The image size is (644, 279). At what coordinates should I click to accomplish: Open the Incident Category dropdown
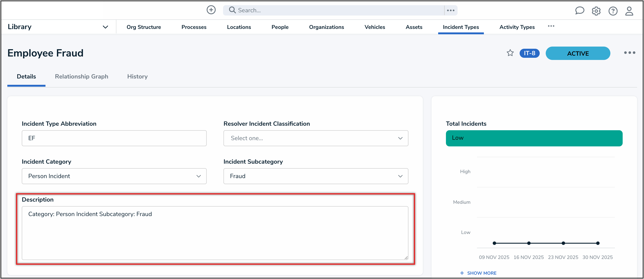click(114, 176)
